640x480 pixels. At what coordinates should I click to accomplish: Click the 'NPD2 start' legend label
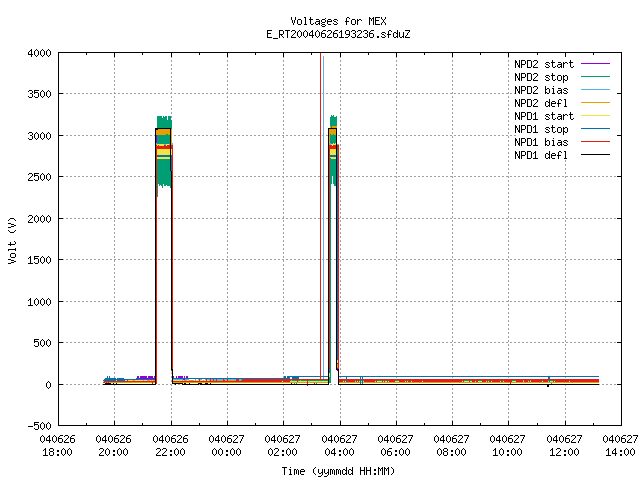coord(544,64)
